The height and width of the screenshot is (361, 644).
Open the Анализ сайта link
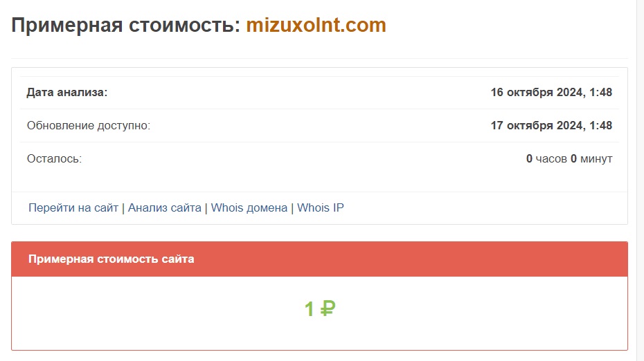[x=165, y=207]
